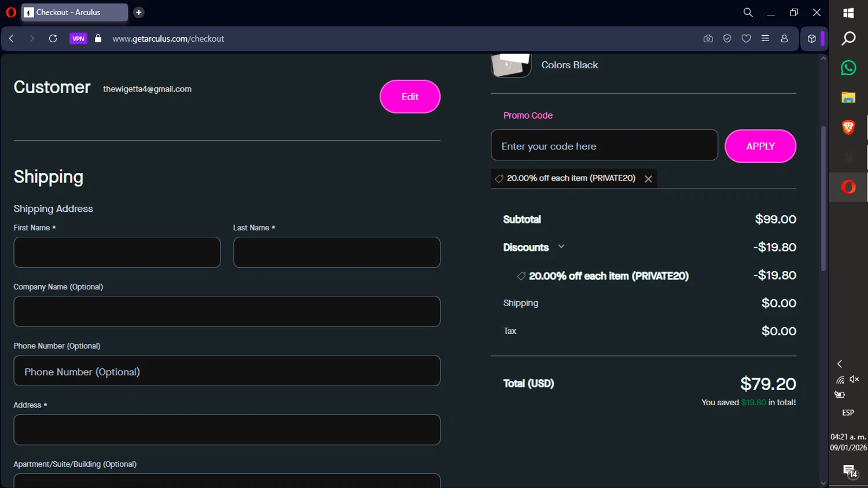Bookmark page with the heart icon
This screenshot has width=868, height=488.
point(746,39)
